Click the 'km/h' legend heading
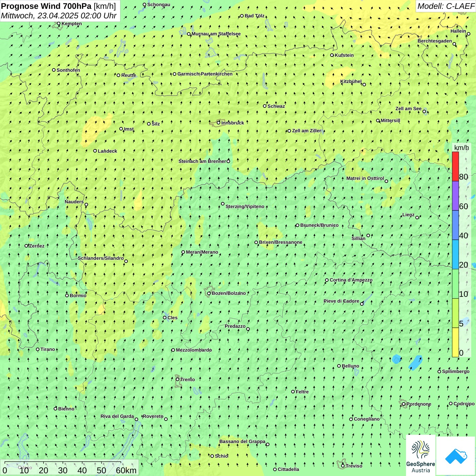 tap(462, 148)
